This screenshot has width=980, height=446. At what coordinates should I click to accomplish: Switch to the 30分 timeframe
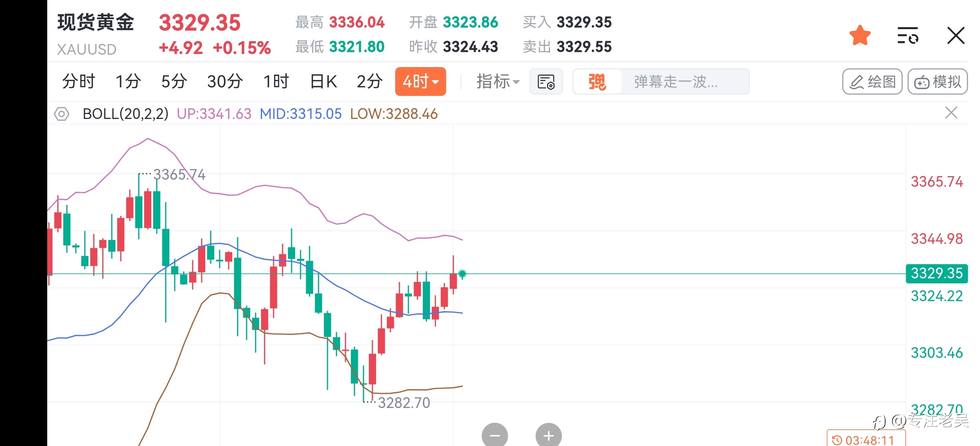coord(225,81)
